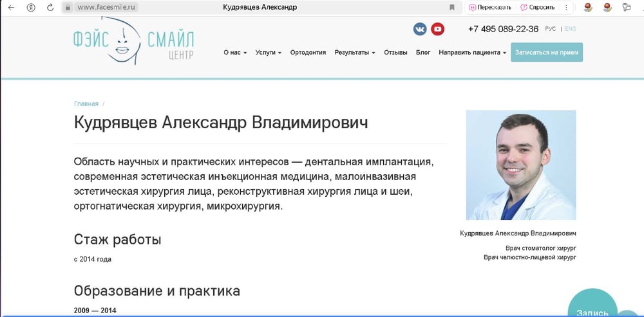The width and height of the screenshot is (644, 317).
Task: Click the Пересказать button
Action: [x=490, y=7]
